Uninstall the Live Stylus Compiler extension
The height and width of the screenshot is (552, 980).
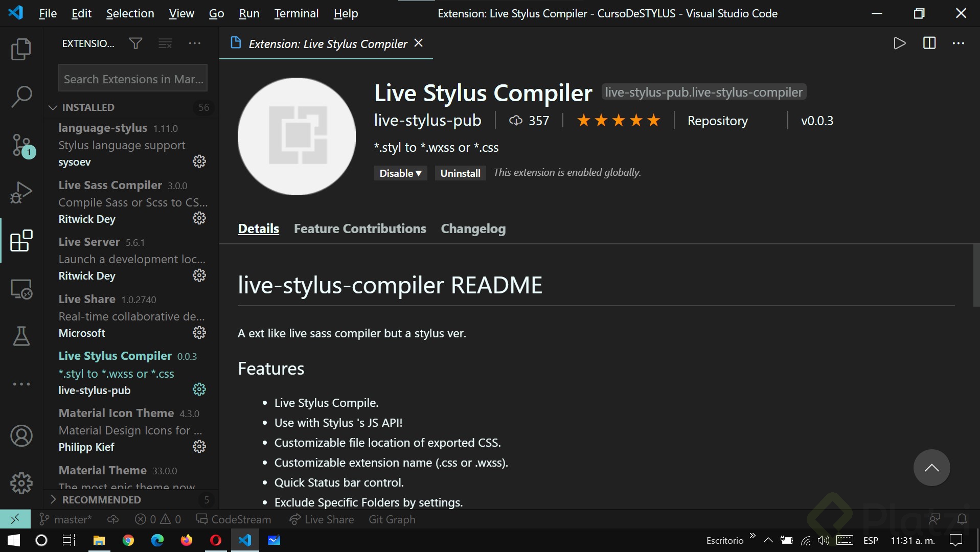(x=460, y=173)
